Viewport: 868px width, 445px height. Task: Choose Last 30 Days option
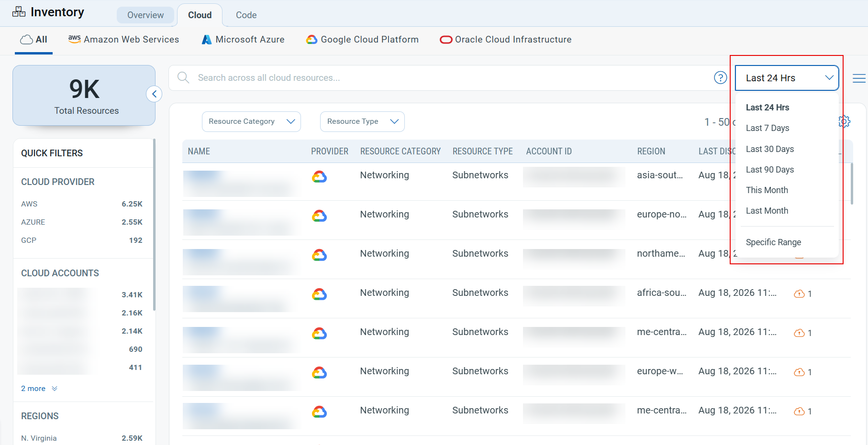click(x=770, y=149)
